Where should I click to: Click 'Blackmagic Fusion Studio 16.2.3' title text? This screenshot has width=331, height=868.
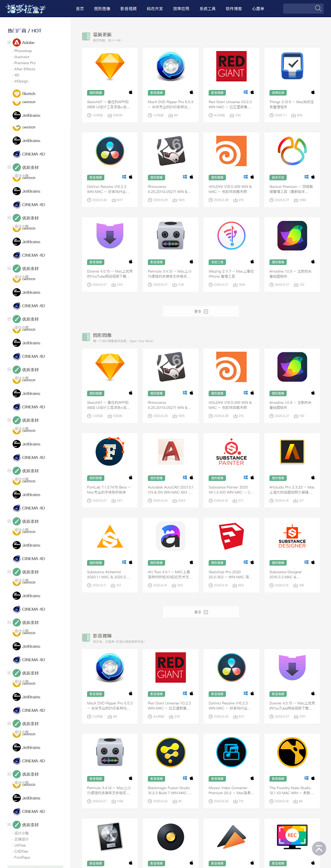(171, 791)
